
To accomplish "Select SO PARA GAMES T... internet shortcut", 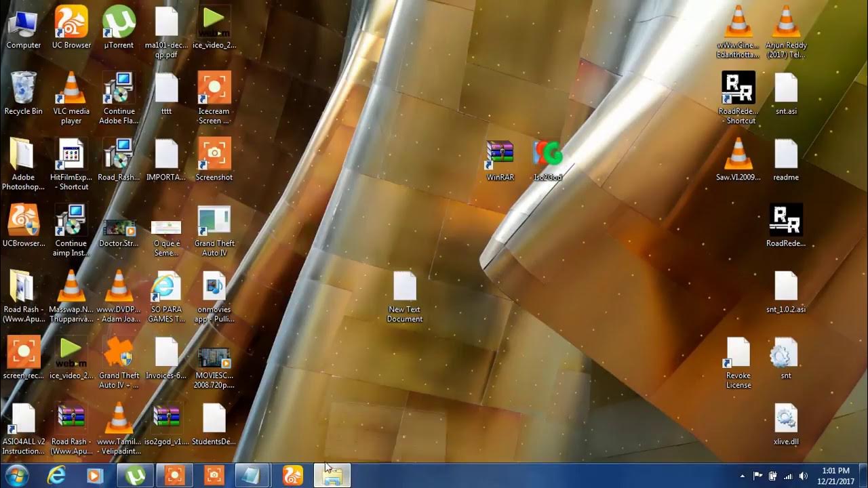I will coord(166,297).
